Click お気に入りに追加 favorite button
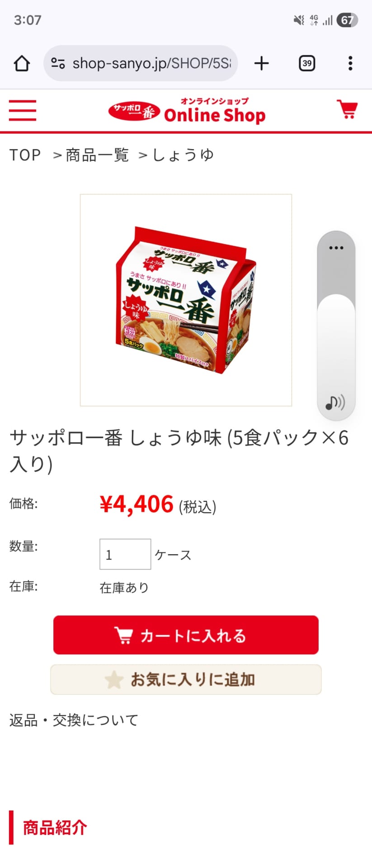Viewport: 372px width, 868px height. (x=186, y=679)
